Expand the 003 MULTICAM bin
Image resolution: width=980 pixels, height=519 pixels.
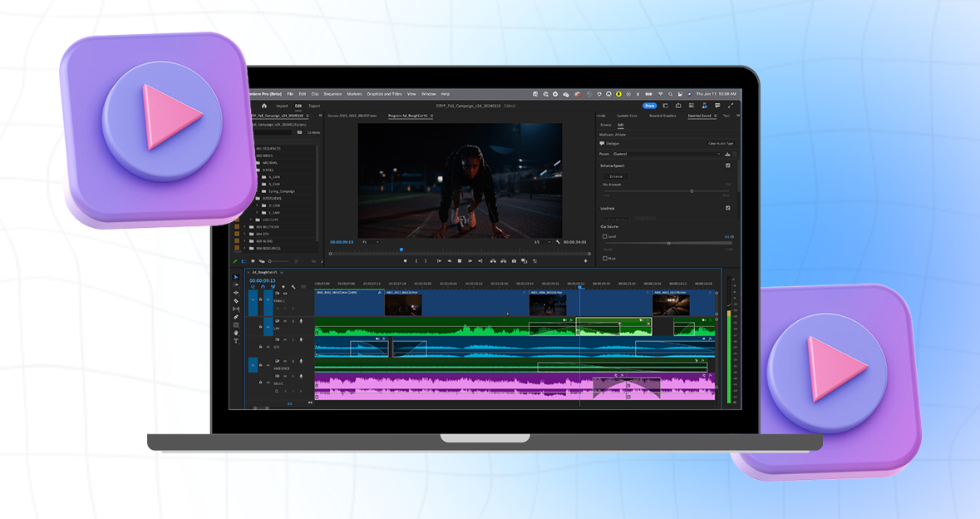[x=245, y=227]
